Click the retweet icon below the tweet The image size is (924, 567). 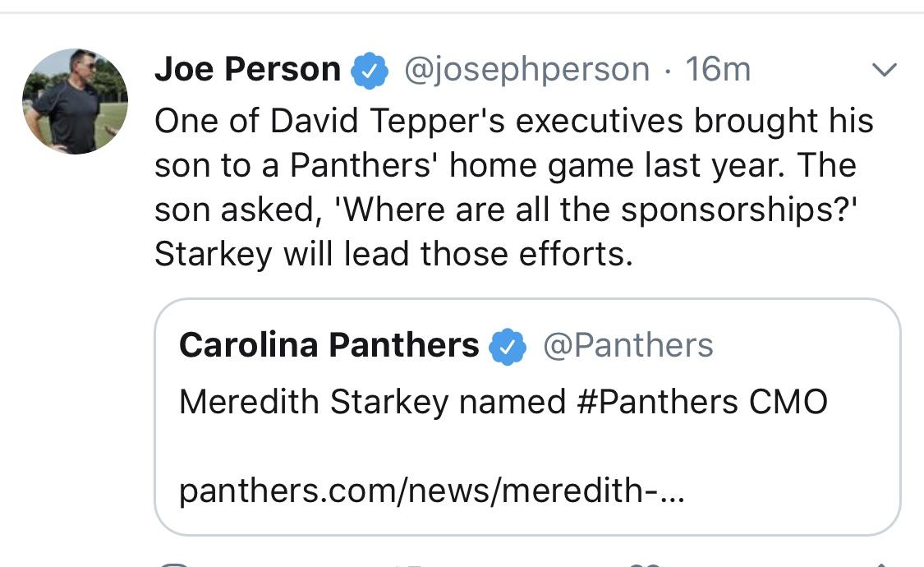(x=409, y=565)
